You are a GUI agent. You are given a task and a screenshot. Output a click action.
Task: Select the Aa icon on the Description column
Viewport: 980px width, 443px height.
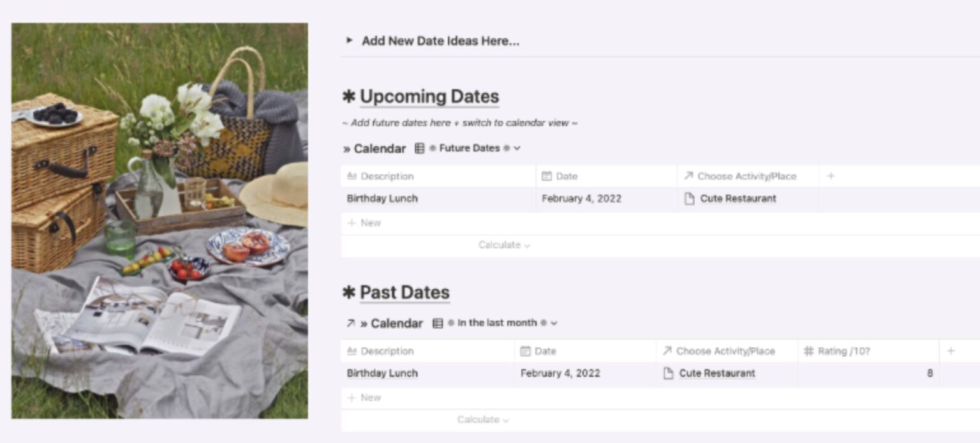[350, 176]
